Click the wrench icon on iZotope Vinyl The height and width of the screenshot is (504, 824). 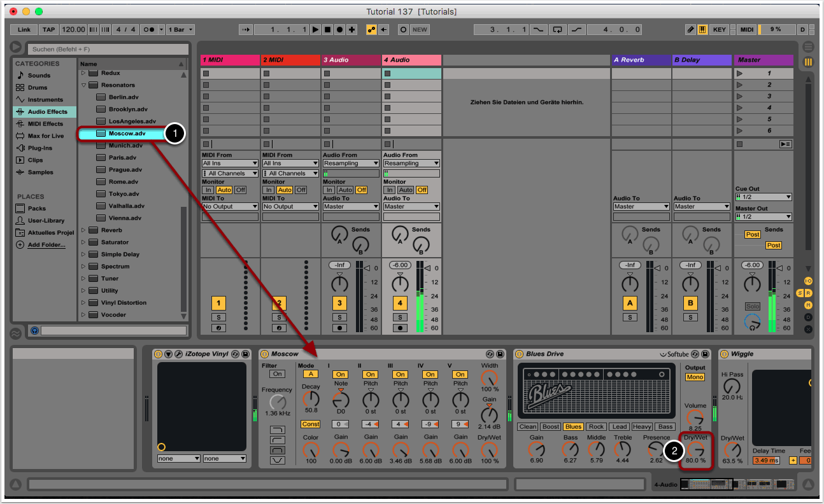tap(178, 354)
